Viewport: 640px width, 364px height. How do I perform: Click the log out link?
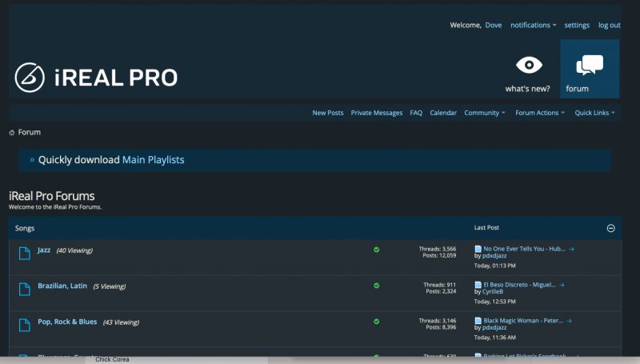tap(610, 26)
